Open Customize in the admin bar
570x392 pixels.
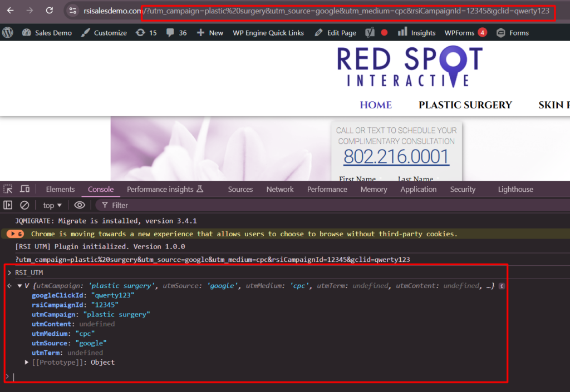104,33
